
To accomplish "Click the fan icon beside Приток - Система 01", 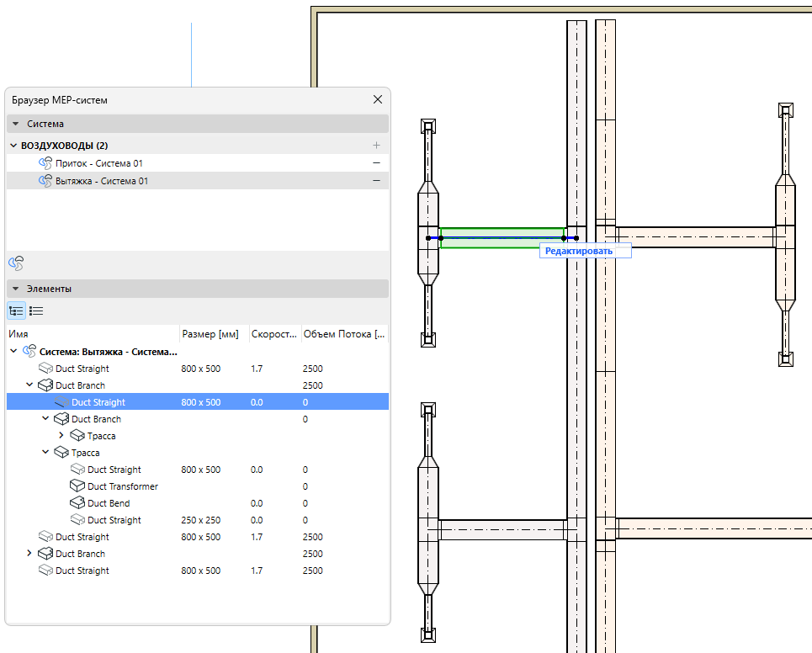I will (x=45, y=163).
